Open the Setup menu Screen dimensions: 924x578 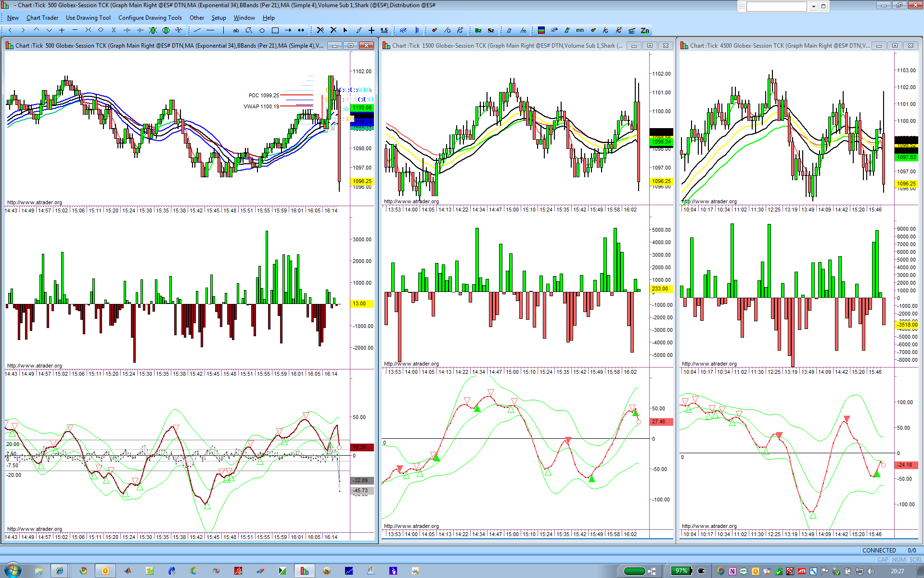pyautogui.click(x=219, y=18)
